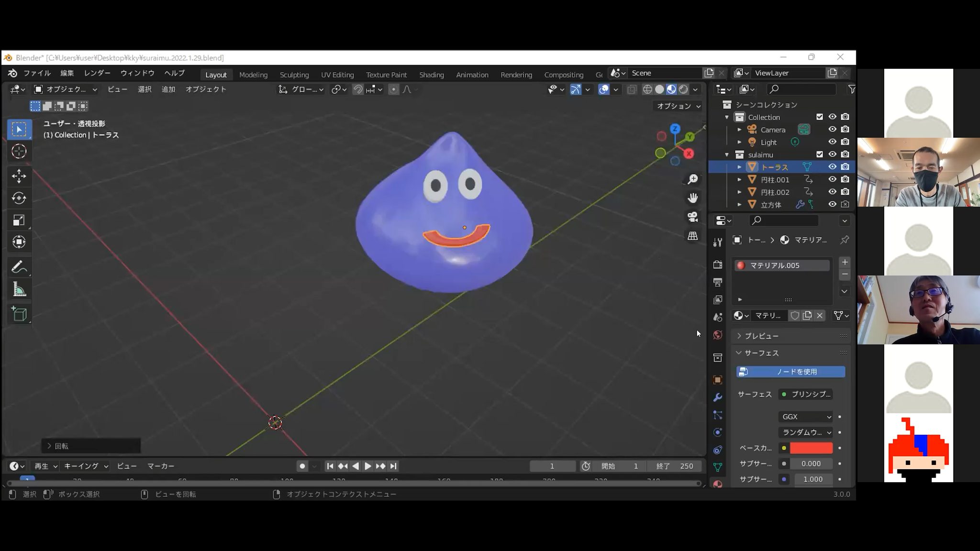Add a new material slot with plus
This screenshot has width=980, height=551.
(845, 262)
